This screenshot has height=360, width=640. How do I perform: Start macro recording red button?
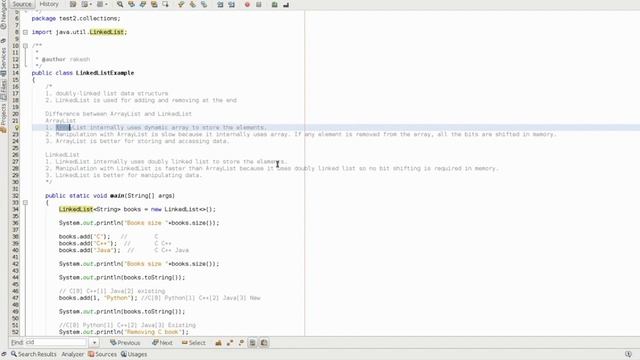click(x=247, y=4)
